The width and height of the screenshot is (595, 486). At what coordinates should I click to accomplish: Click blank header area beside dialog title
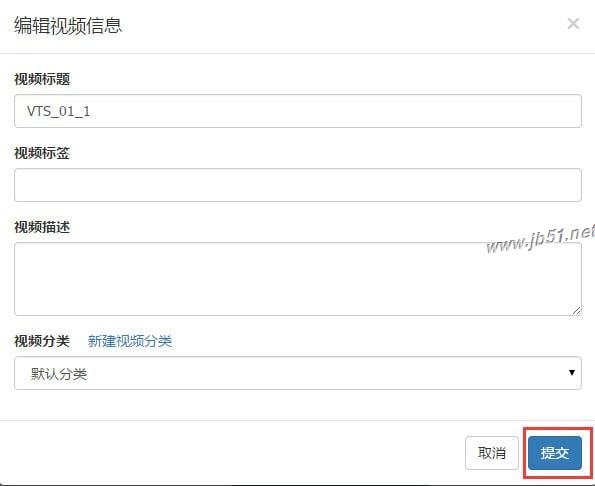342,26
